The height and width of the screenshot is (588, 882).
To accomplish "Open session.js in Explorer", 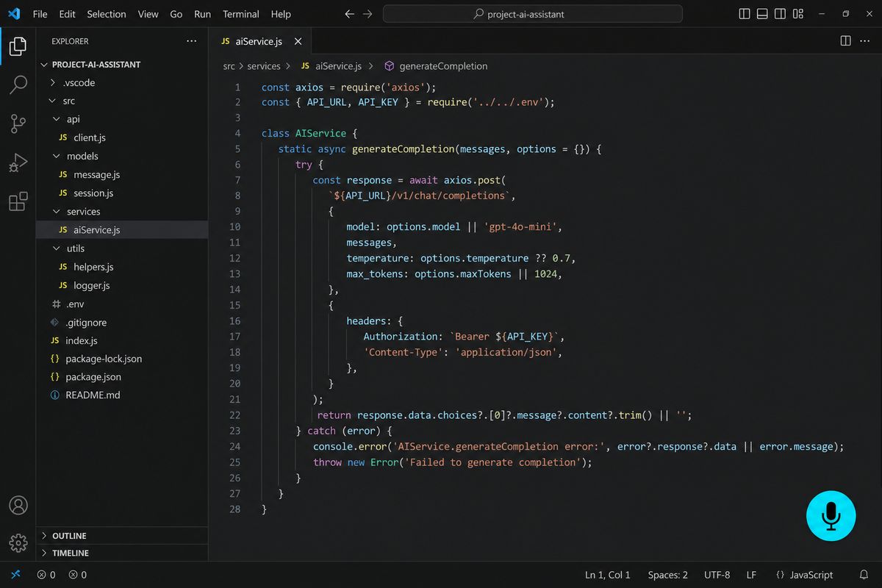I will pos(122,193).
